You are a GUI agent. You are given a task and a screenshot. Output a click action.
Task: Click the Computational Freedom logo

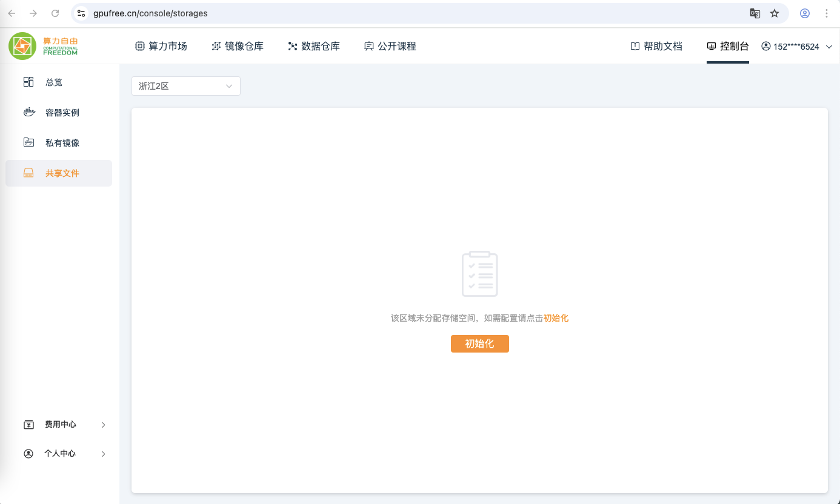pyautogui.click(x=44, y=46)
